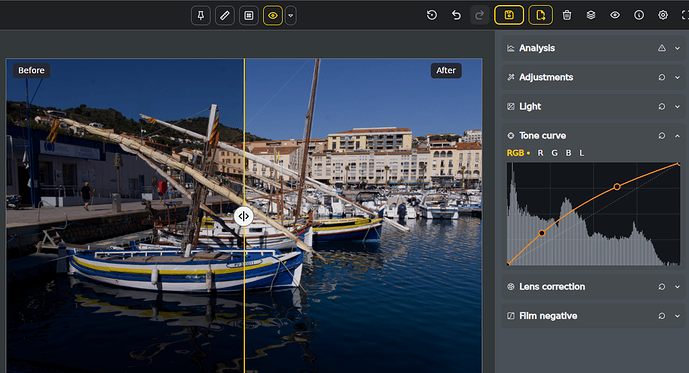Image resolution: width=689 pixels, height=373 pixels.
Task: Click the tone curve white endpoint
Action: [679, 164]
